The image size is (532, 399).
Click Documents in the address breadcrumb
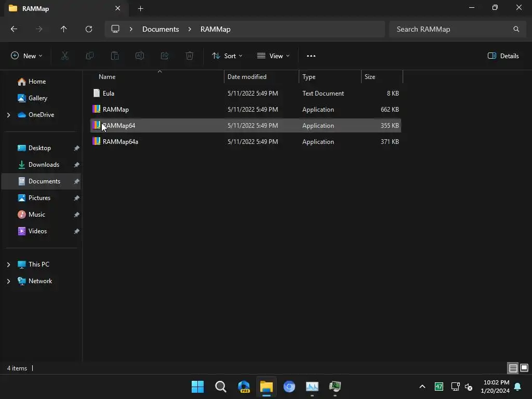tap(161, 29)
